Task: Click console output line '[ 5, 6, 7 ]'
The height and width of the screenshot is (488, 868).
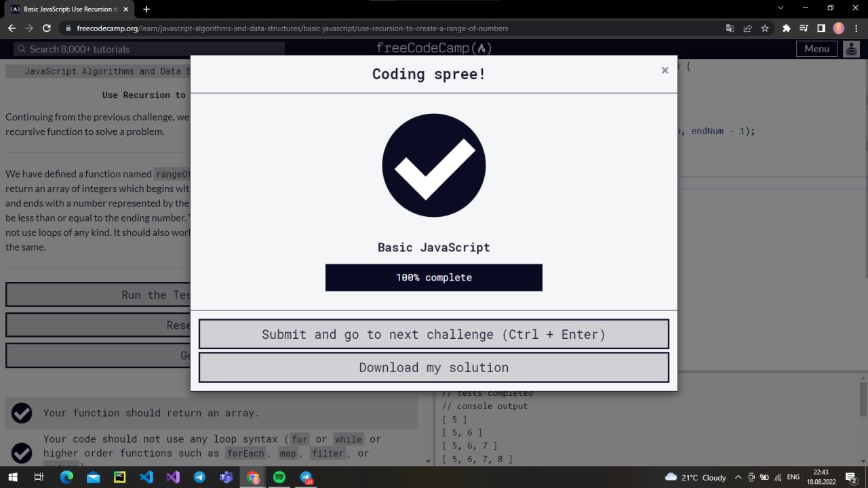Action: (469, 445)
